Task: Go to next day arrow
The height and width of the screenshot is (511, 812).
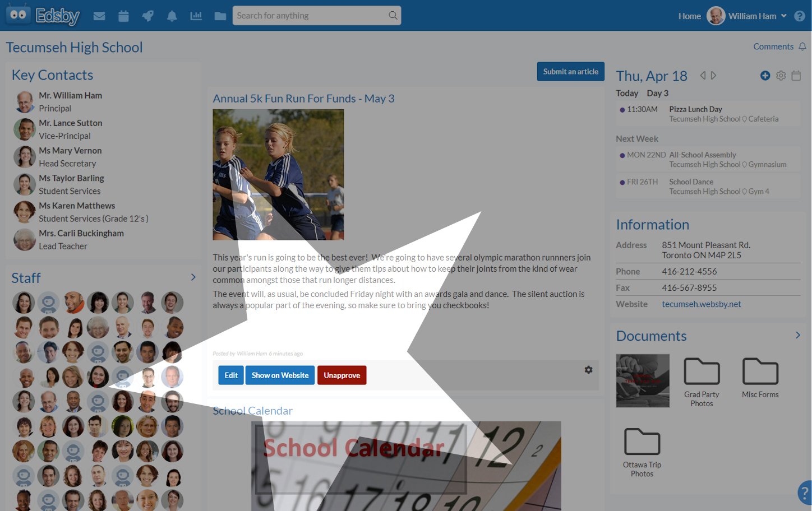Action: (x=713, y=75)
